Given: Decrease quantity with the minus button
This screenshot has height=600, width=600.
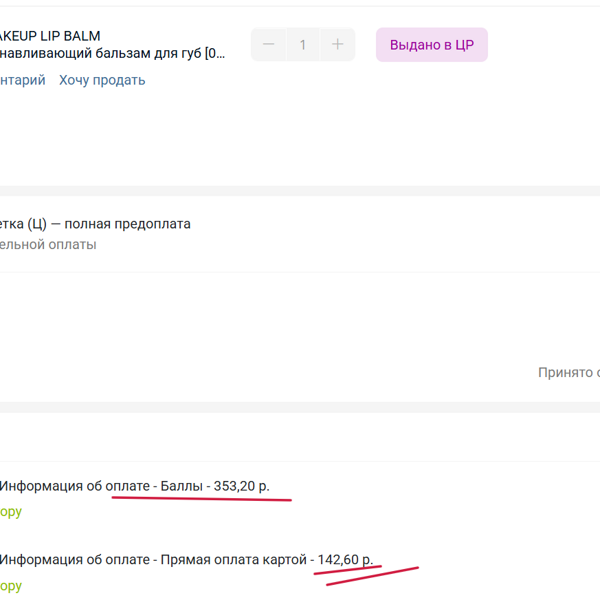Looking at the screenshot, I should point(269,44).
